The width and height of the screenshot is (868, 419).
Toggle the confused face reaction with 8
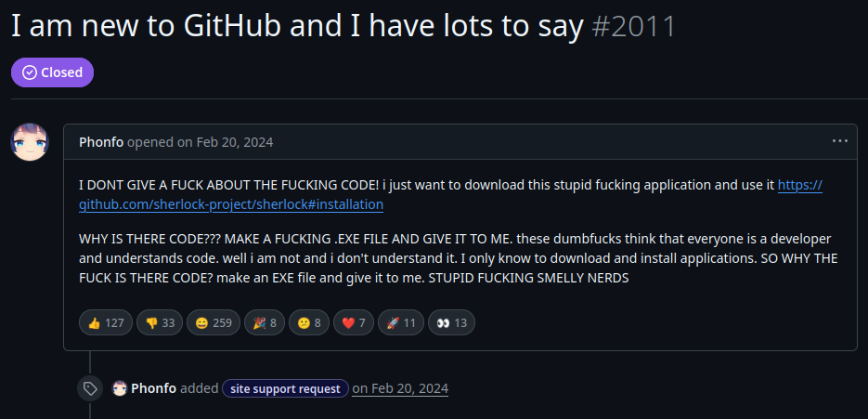309,322
